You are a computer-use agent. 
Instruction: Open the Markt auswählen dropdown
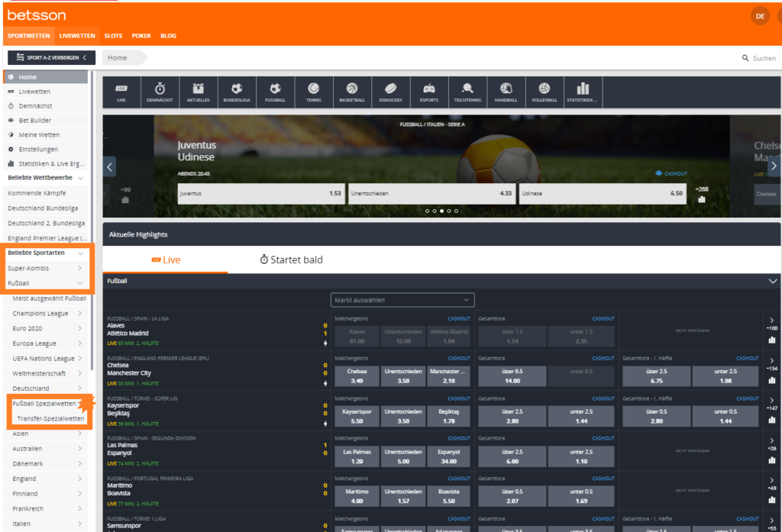pyautogui.click(x=402, y=300)
